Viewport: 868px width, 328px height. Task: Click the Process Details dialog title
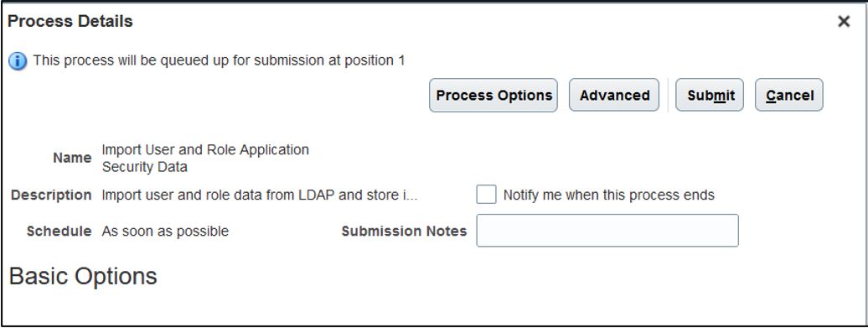point(70,22)
